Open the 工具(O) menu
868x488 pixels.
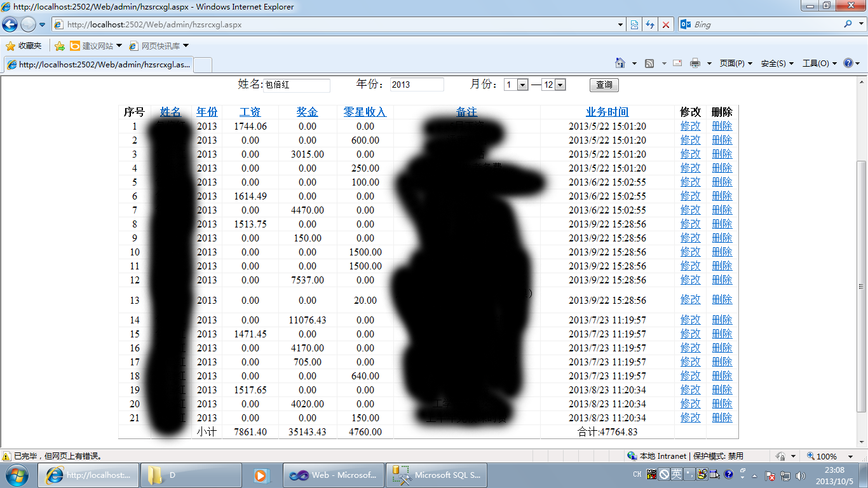point(820,64)
